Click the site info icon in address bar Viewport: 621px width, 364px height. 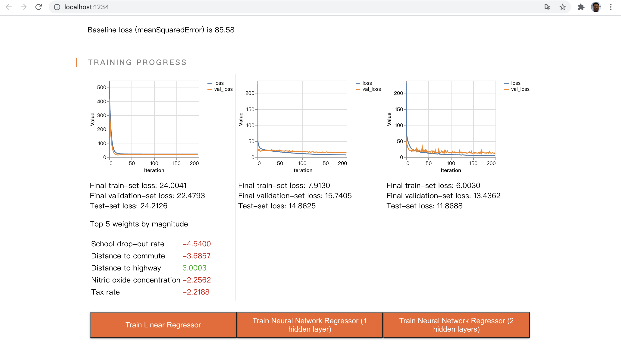(57, 7)
